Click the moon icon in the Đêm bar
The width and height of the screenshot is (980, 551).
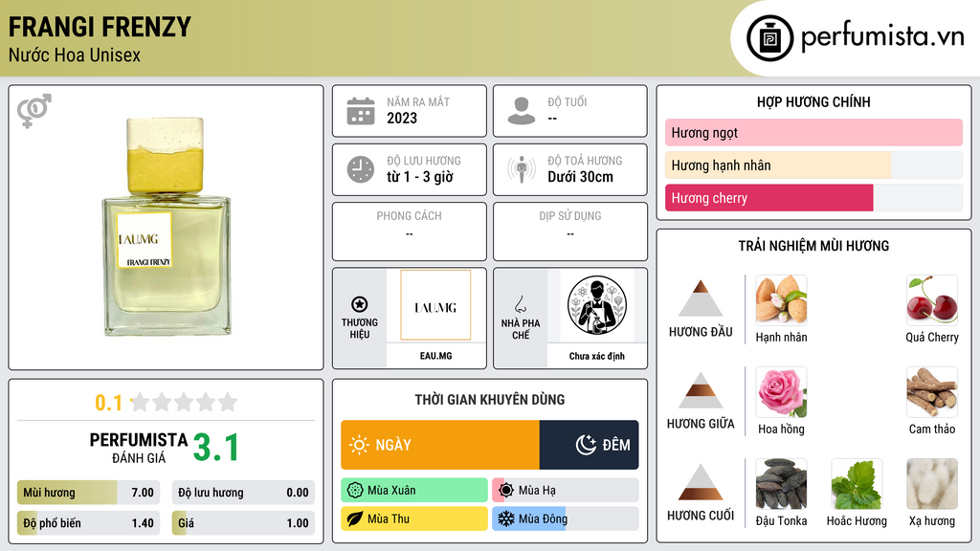coord(586,445)
